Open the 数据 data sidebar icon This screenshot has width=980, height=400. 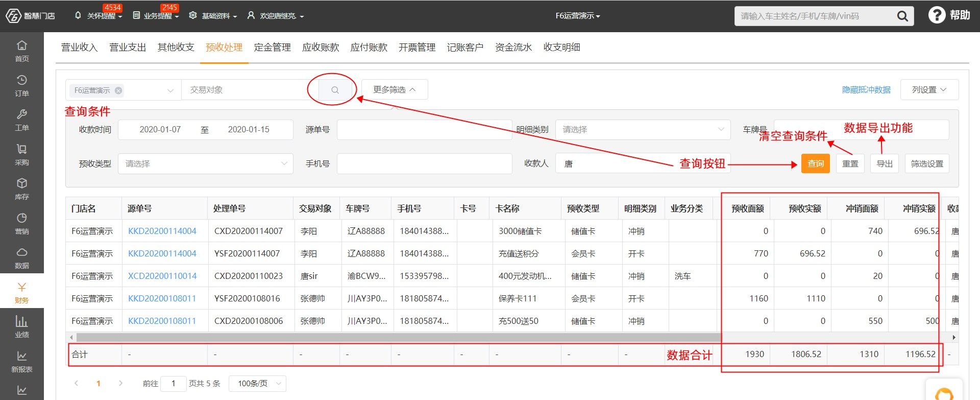[x=22, y=257]
